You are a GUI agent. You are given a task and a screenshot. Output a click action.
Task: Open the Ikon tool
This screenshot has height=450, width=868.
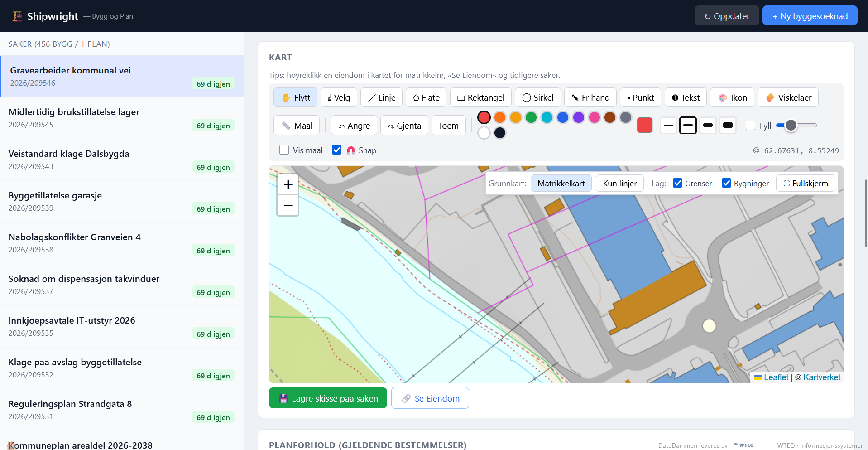732,97
